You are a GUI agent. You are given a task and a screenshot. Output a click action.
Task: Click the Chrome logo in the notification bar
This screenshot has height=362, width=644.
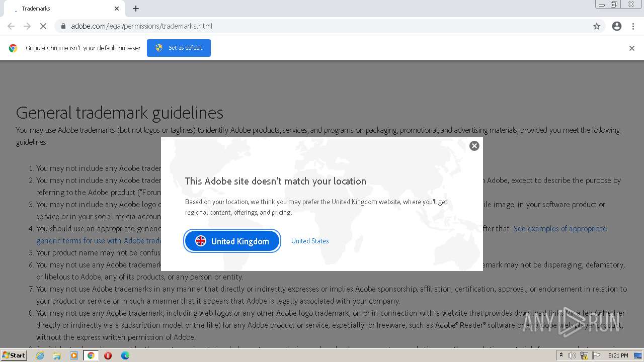(13, 48)
